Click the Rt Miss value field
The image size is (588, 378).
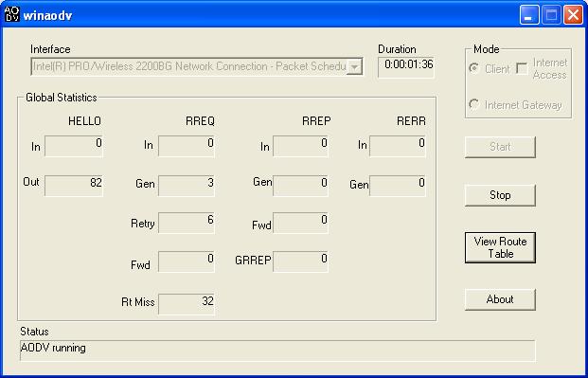tap(187, 304)
